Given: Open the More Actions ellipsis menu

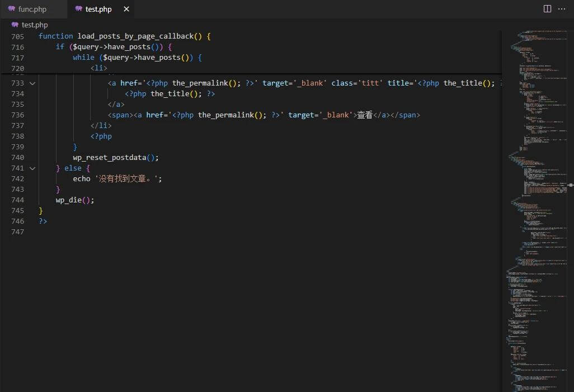Looking at the screenshot, I should [x=562, y=9].
